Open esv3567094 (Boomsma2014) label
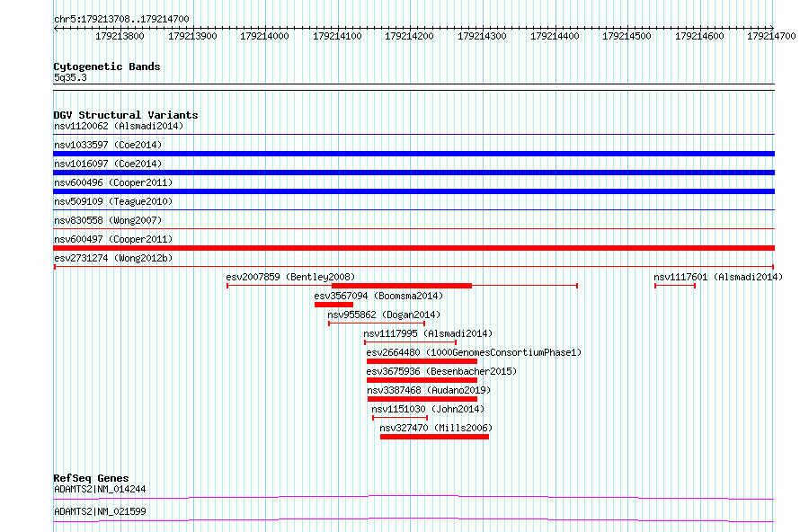The image size is (800, 532). point(378,296)
